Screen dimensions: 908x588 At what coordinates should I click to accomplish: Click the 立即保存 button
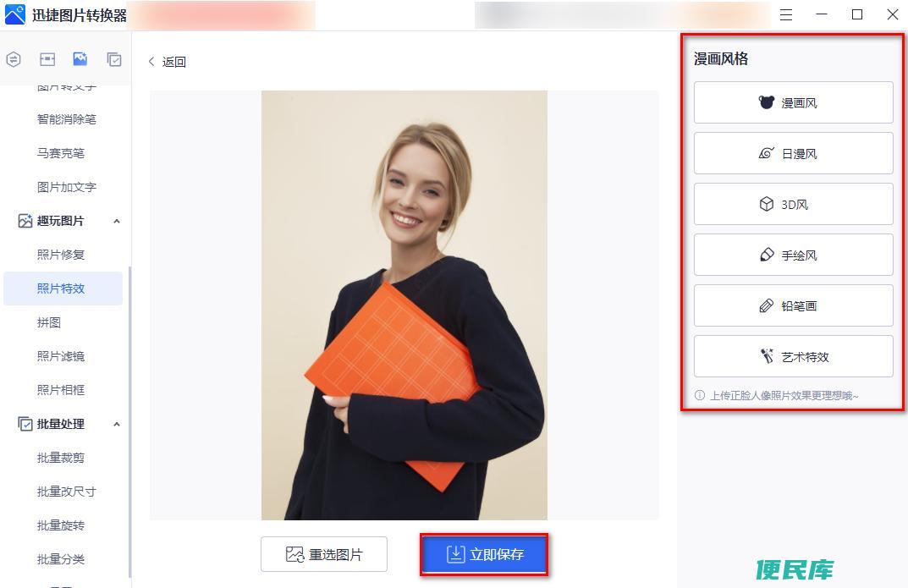click(x=484, y=554)
